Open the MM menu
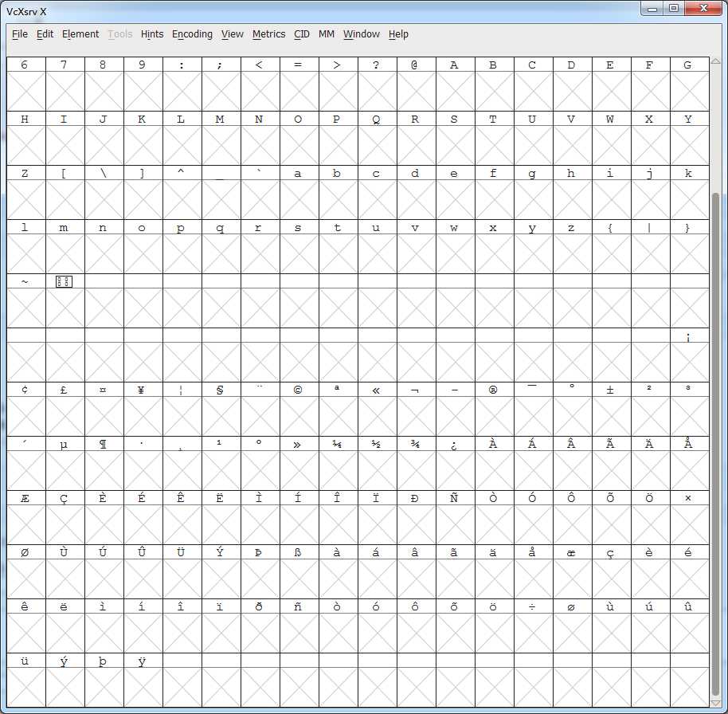The height and width of the screenshot is (714, 728). point(327,34)
